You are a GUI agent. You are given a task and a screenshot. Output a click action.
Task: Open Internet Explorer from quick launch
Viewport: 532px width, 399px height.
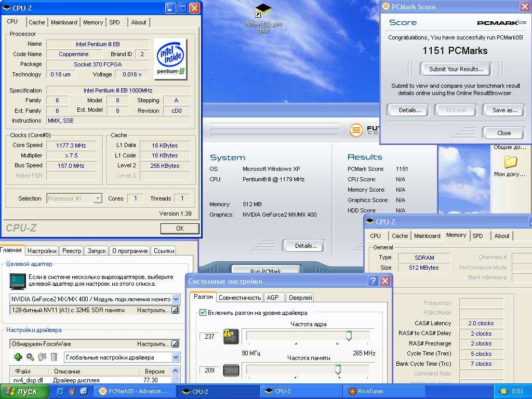[60, 391]
